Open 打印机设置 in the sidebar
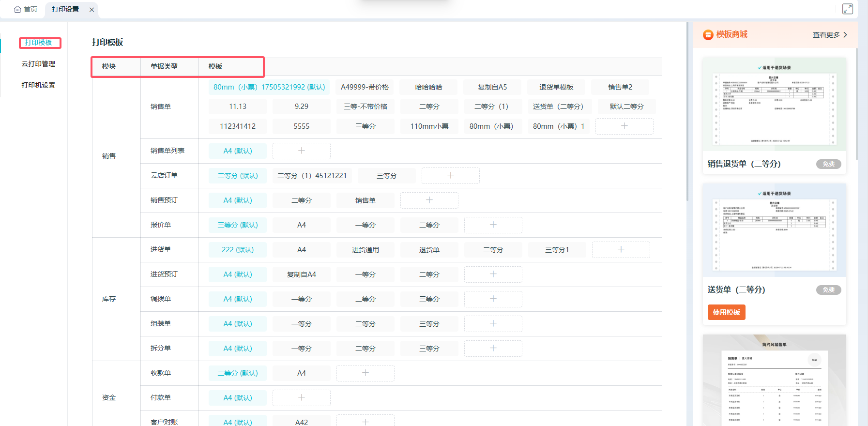The width and height of the screenshot is (868, 426). coord(38,85)
